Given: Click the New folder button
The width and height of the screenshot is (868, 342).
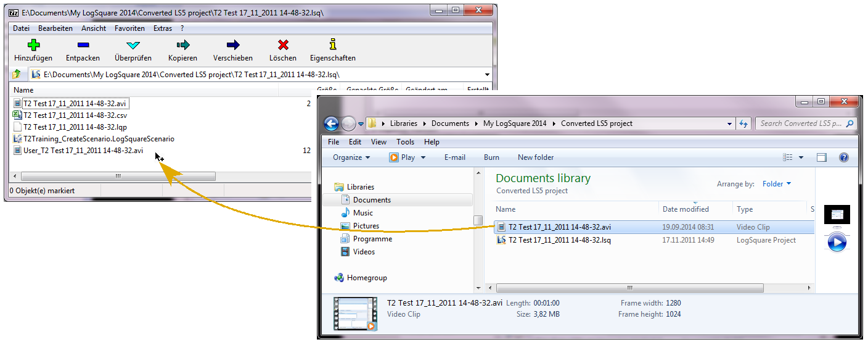Looking at the screenshot, I should point(536,157).
